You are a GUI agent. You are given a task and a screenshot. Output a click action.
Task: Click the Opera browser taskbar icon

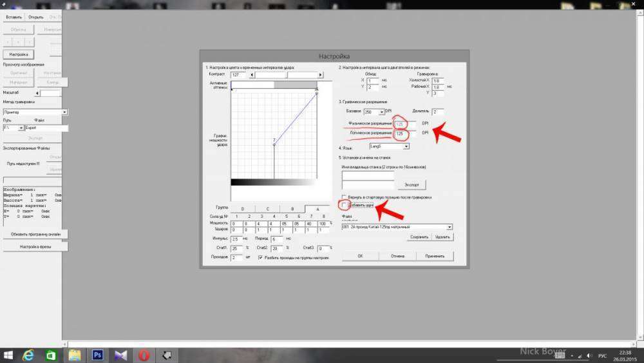146,354
